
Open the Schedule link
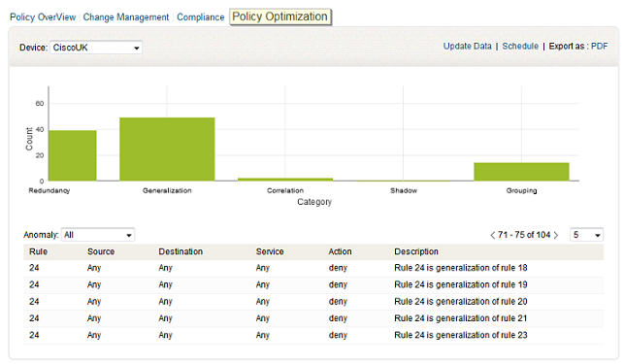tap(520, 47)
